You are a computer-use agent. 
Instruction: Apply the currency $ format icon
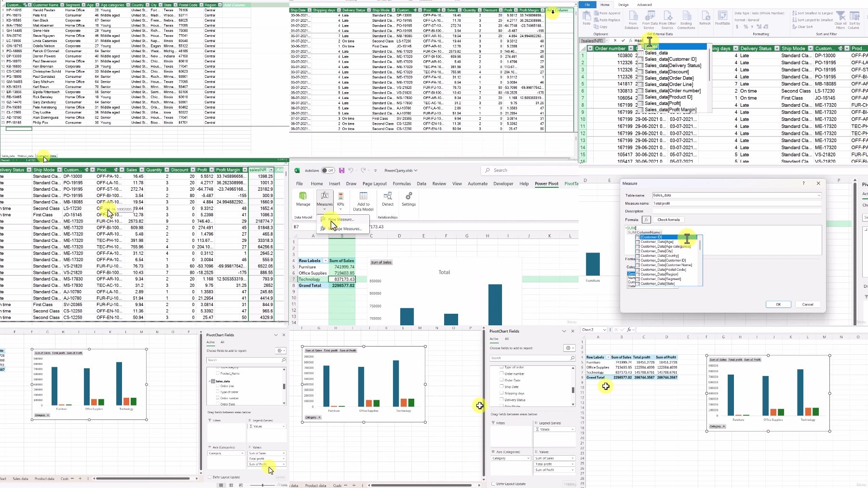(737, 27)
